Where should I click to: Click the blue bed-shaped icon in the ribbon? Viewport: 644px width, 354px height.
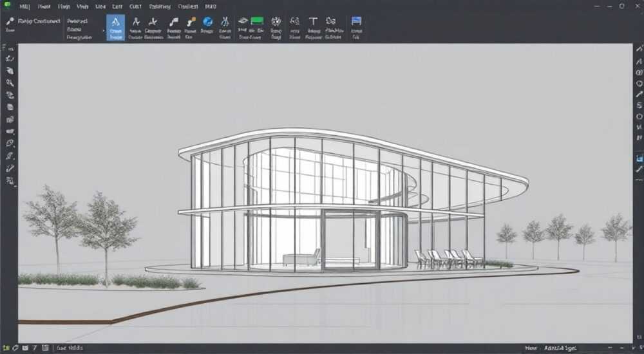(356, 21)
